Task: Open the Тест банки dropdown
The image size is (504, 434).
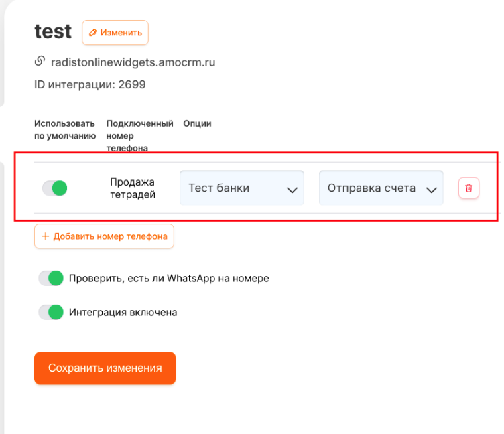Action: coord(242,188)
